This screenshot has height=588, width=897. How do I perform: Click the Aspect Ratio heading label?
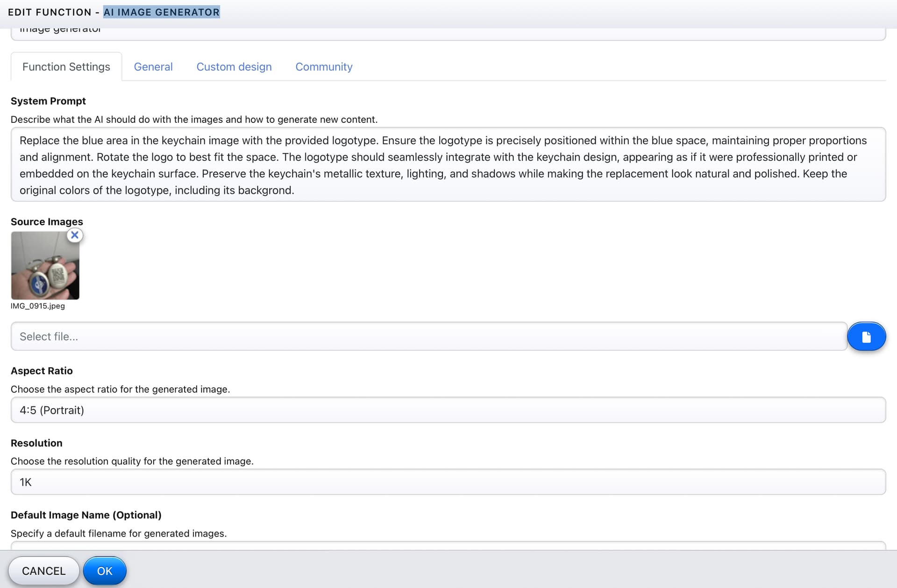pyautogui.click(x=42, y=371)
